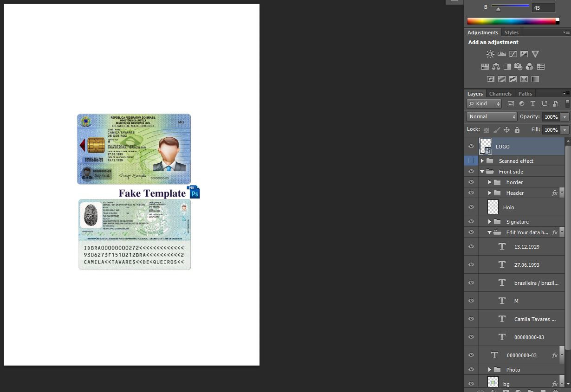
Task: Click lock transparent pixels icon
Action: pyautogui.click(x=487, y=130)
